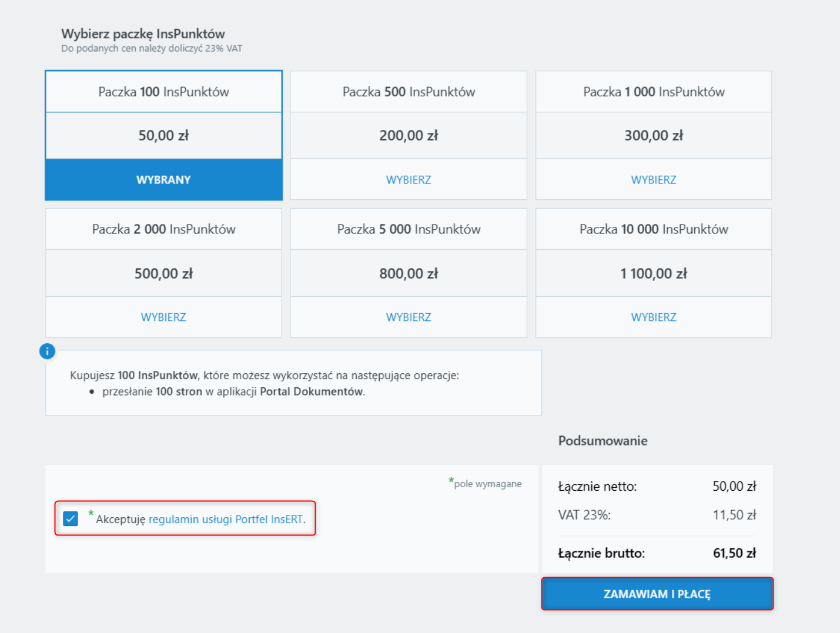840x633 pixels.
Task: Click the blue info icon
Action: click(x=47, y=351)
